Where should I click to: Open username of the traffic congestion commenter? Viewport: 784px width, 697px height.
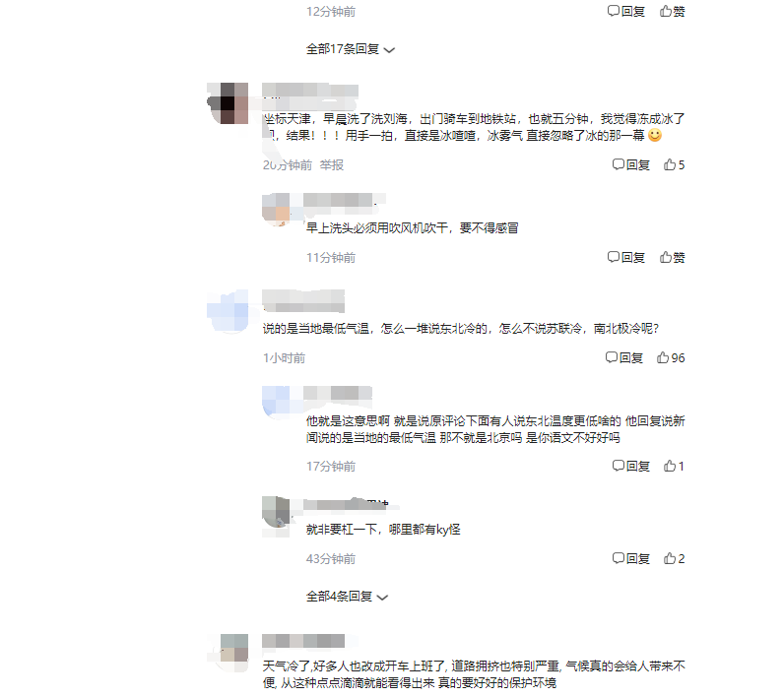pyautogui.click(x=303, y=641)
